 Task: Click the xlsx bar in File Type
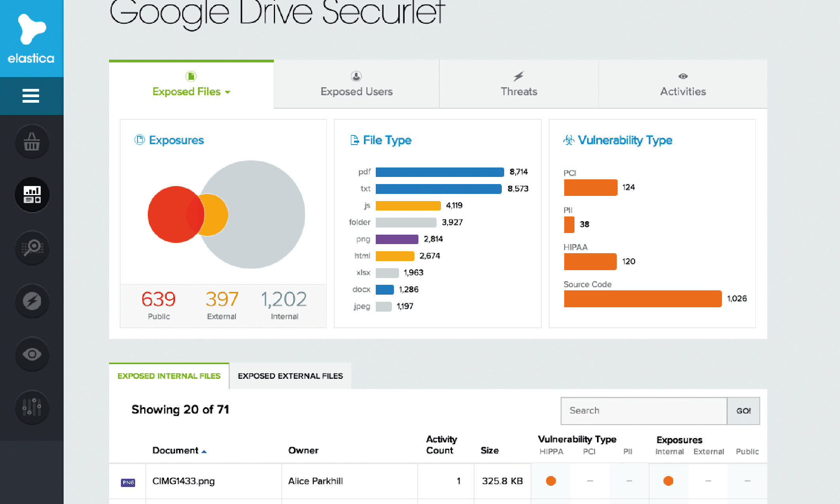tap(387, 273)
